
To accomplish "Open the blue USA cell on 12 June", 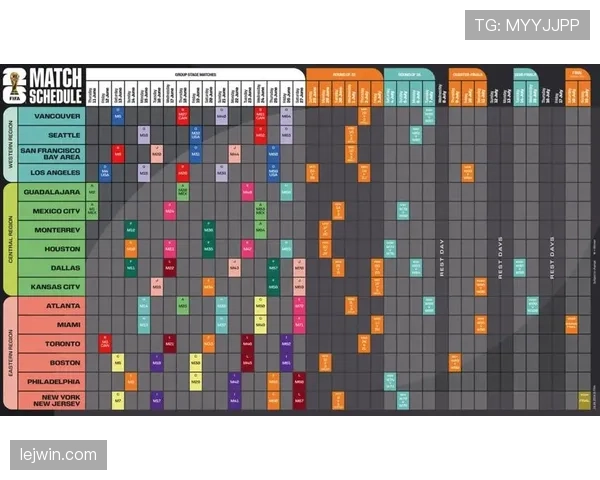I will coord(105,173).
